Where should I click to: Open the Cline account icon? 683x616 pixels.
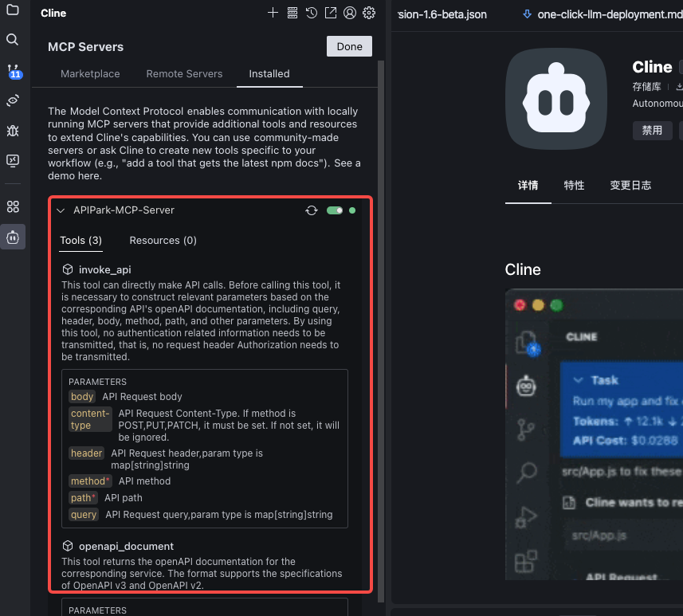click(x=350, y=13)
